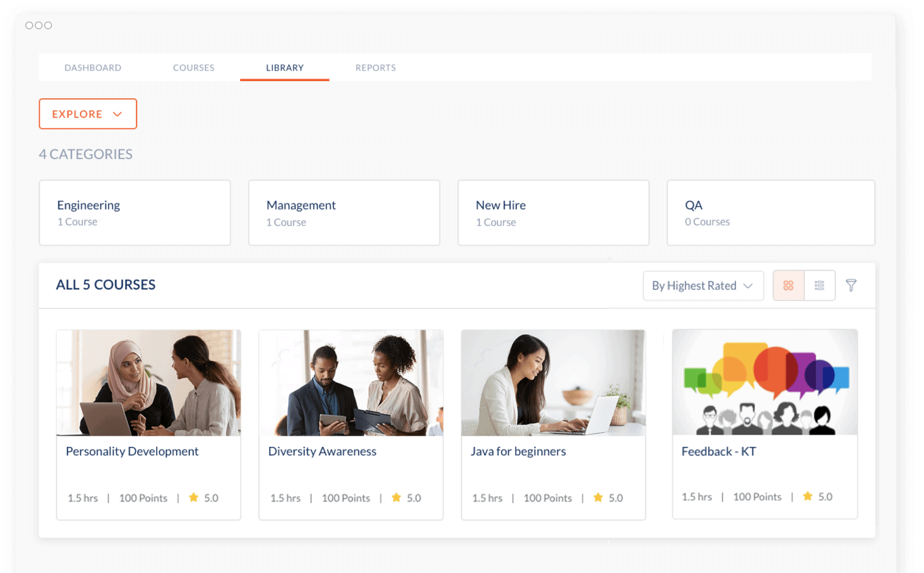Click the Java for beginners title link
This screenshot has height=573, width=924.
pos(518,451)
